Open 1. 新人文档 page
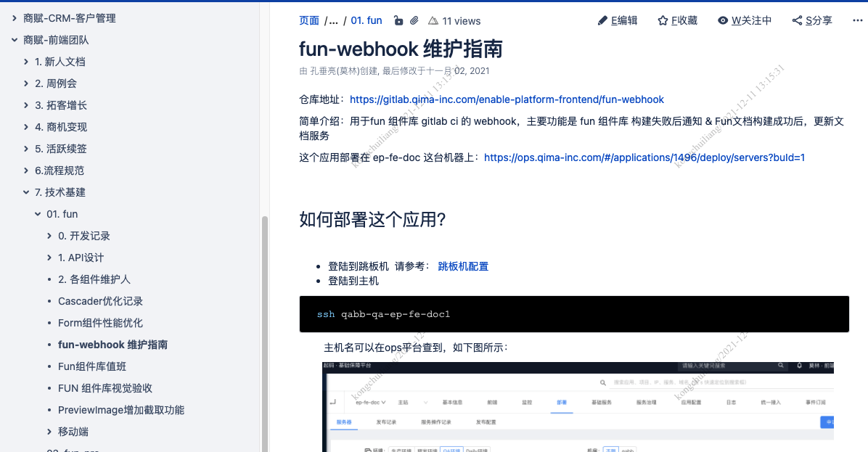868x452 pixels. coord(60,62)
